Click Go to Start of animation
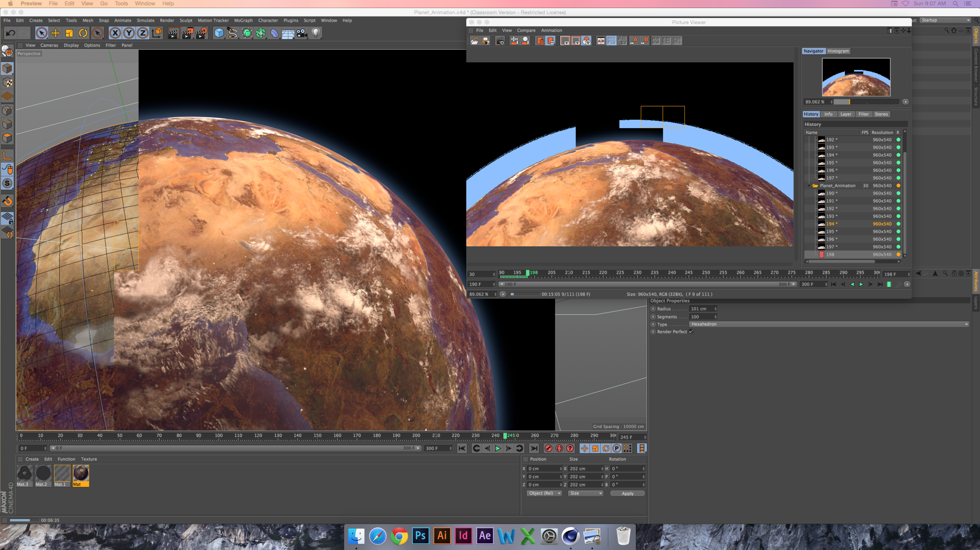The height and width of the screenshot is (550, 980). point(462,448)
